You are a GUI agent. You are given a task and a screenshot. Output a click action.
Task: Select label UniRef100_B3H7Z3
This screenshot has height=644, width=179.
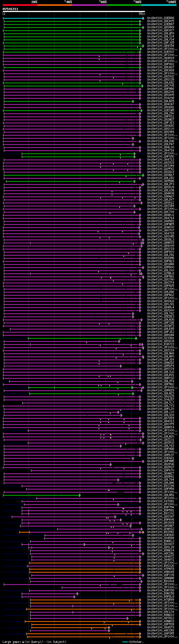click(161, 344)
